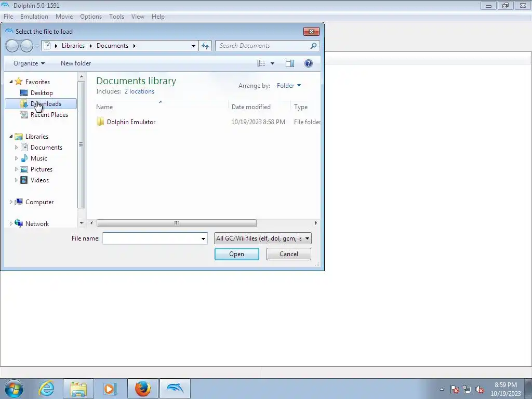Click the Cancel button

[x=289, y=254]
